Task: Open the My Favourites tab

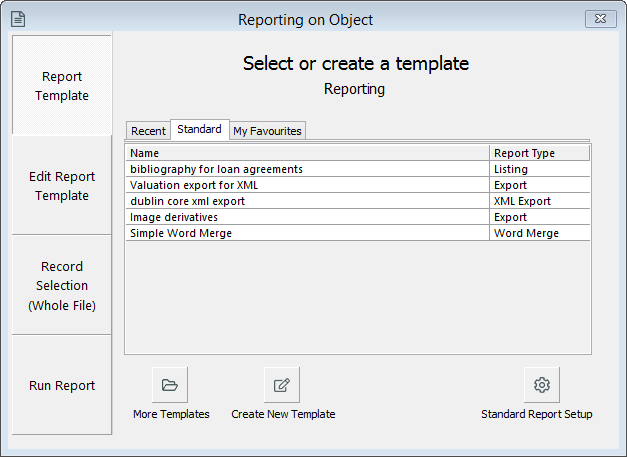Action: click(x=267, y=131)
